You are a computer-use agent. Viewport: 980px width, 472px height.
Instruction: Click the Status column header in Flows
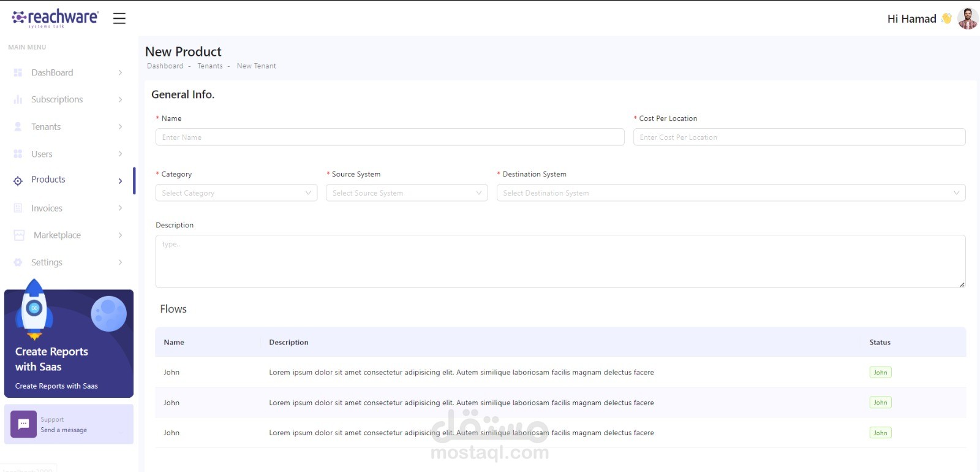(880, 343)
